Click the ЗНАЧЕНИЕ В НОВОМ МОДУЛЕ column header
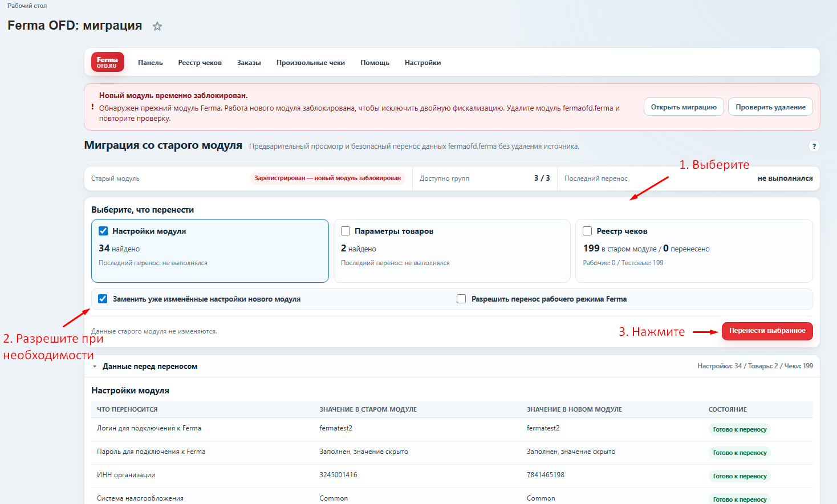The height and width of the screenshot is (504, 837). 574,409
